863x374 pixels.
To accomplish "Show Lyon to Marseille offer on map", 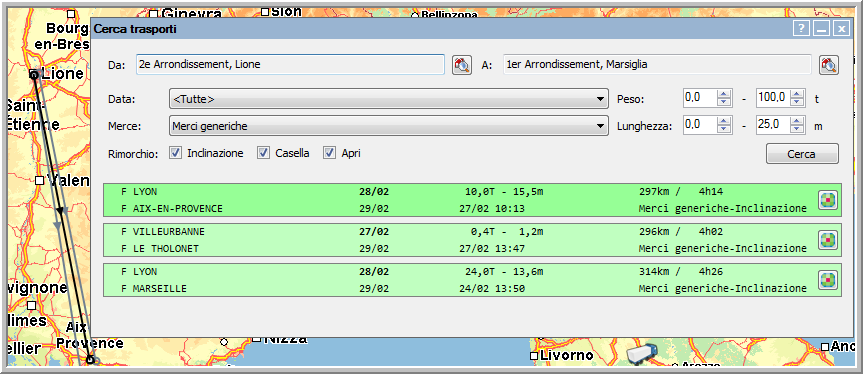I will point(828,280).
